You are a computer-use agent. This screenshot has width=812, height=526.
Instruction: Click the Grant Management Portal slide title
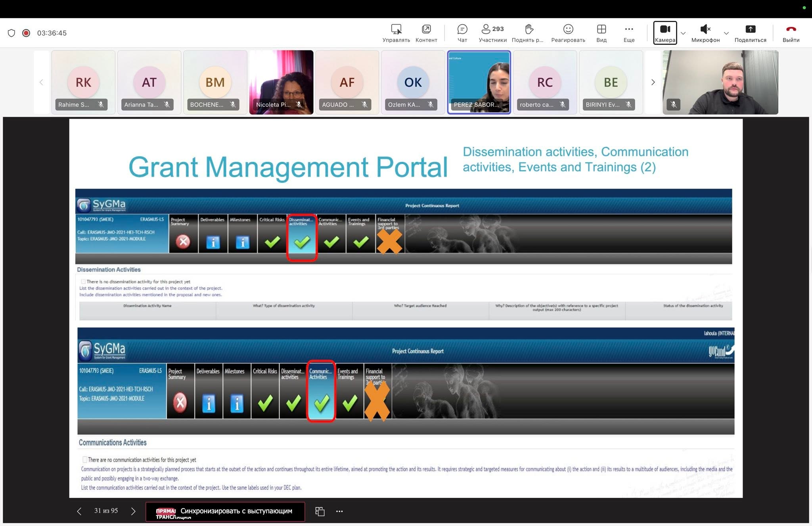tap(288, 167)
